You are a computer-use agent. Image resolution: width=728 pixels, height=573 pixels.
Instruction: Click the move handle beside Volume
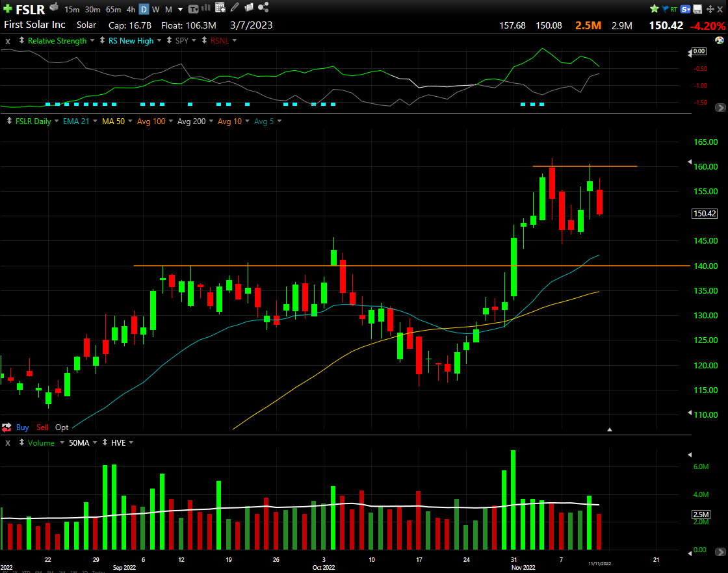pyautogui.click(x=21, y=442)
